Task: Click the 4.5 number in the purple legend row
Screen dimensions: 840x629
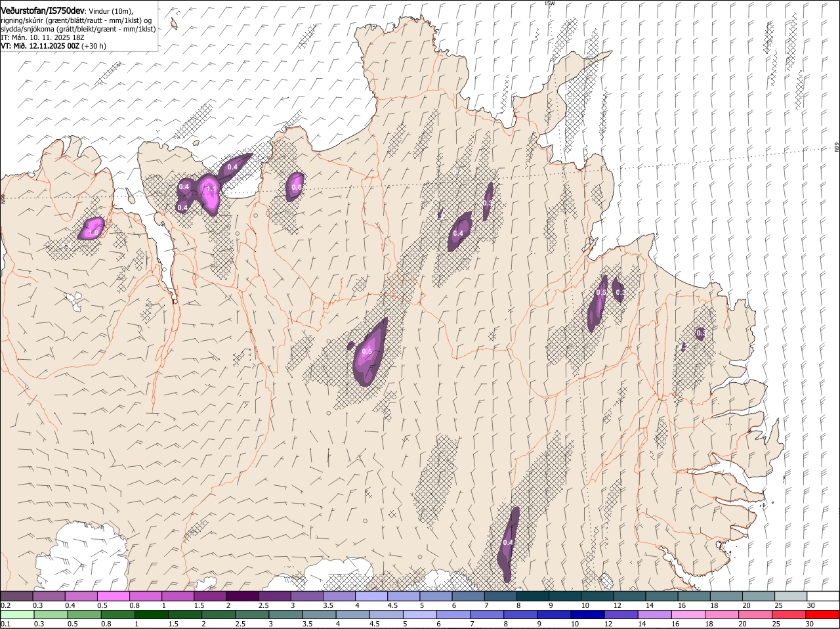Action: [392, 605]
